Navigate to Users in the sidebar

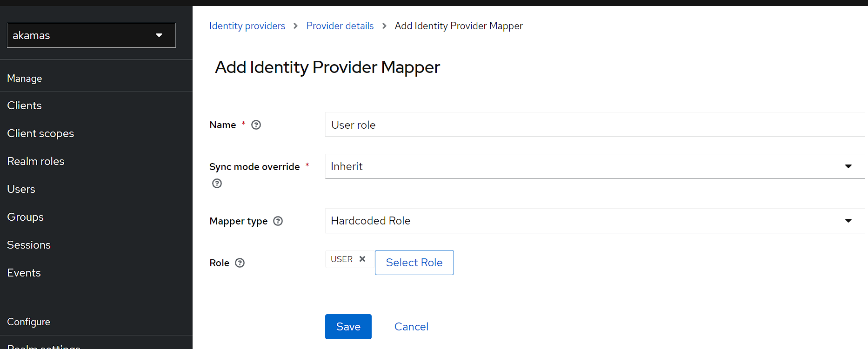pos(21,189)
